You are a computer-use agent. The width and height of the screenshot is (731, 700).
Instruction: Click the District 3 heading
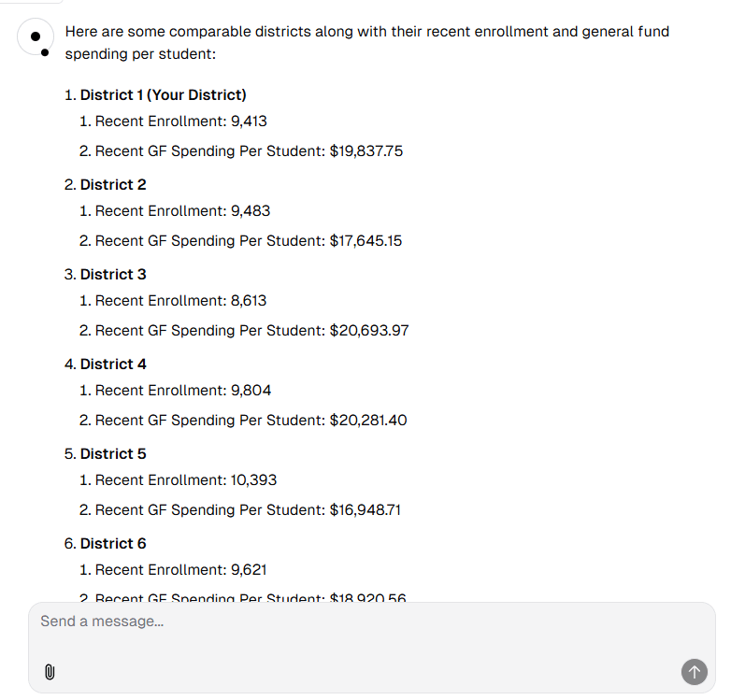[113, 275]
